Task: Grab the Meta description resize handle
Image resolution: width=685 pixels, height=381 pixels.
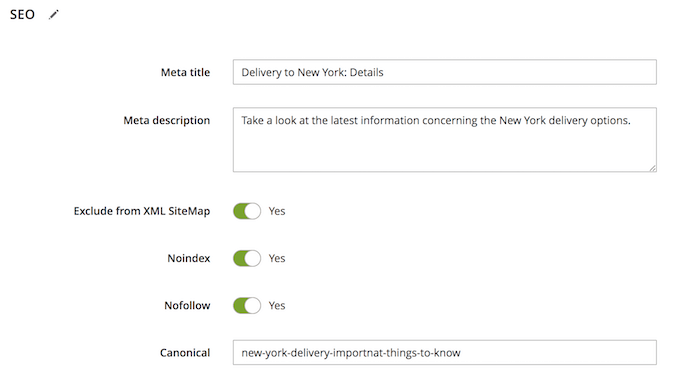Action: pos(652,168)
